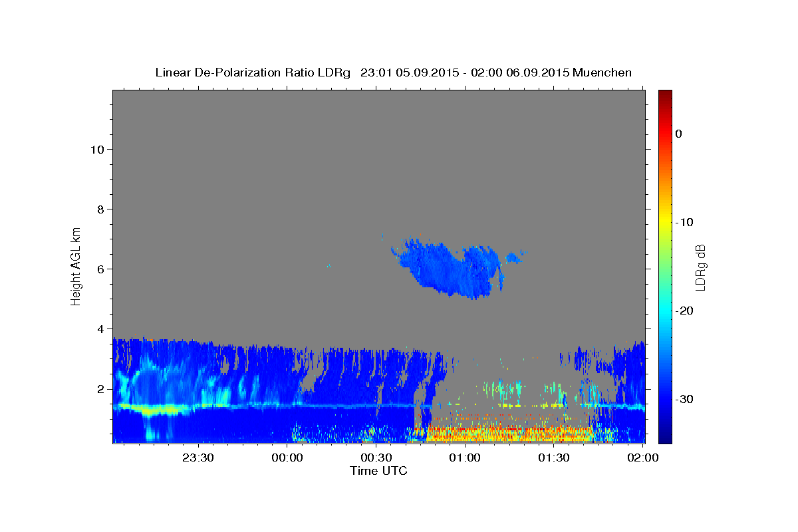
Task: Click the dark red top of colorbar
Action: (665, 94)
